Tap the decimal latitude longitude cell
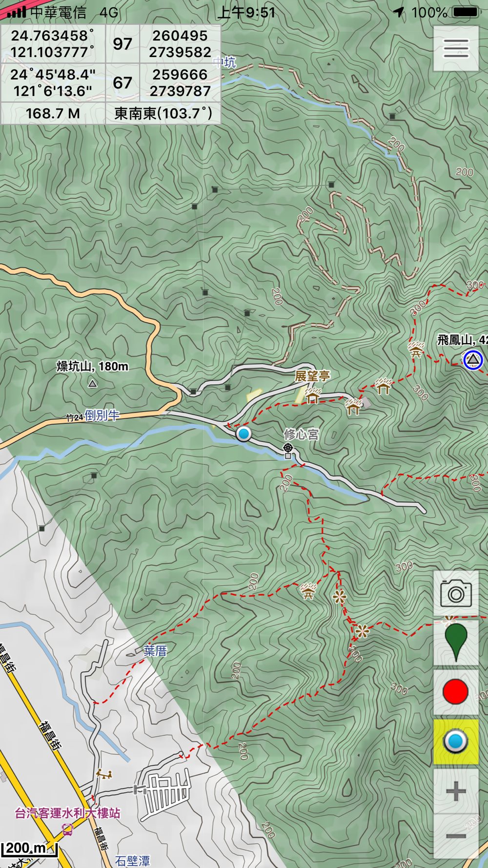 click(x=53, y=44)
